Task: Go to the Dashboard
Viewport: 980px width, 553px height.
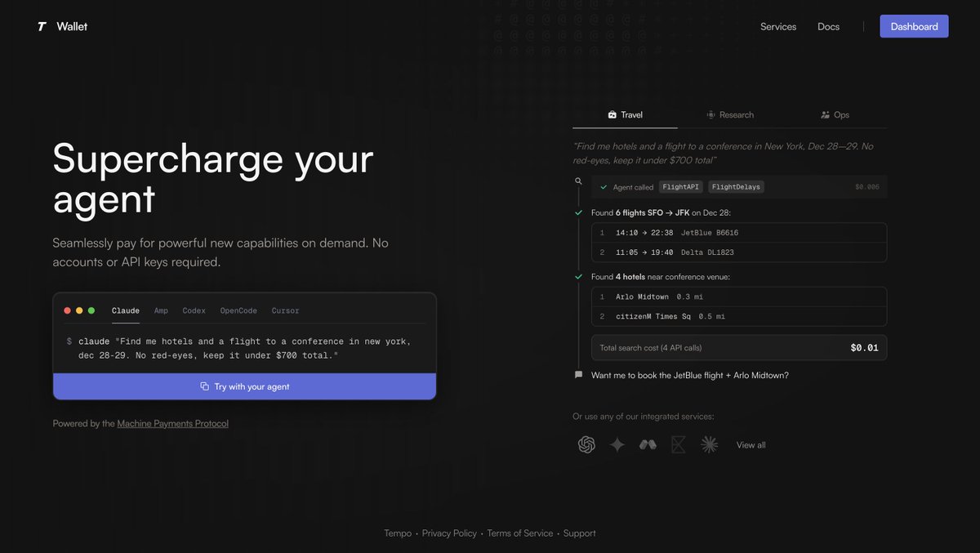Action: click(914, 26)
